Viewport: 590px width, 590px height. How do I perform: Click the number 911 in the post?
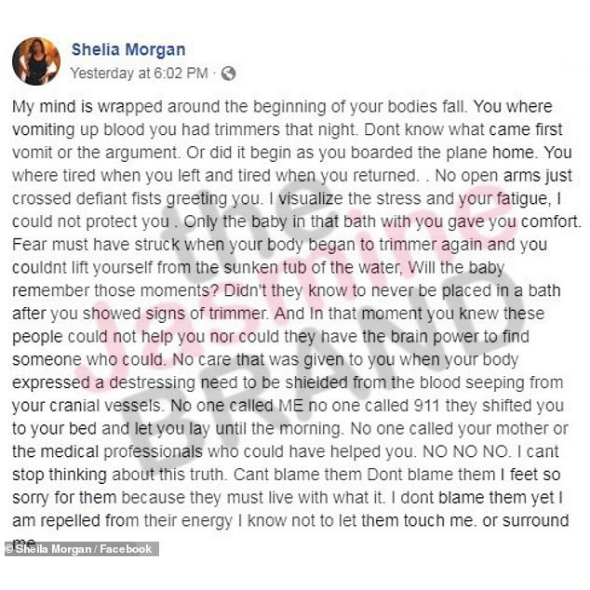[x=426, y=406]
